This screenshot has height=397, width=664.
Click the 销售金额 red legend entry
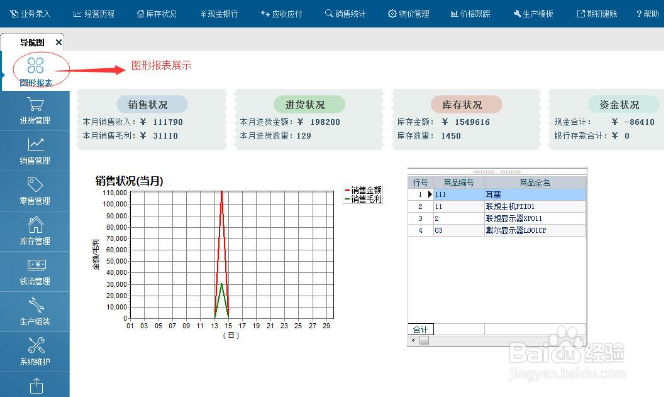tap(363, 190)
